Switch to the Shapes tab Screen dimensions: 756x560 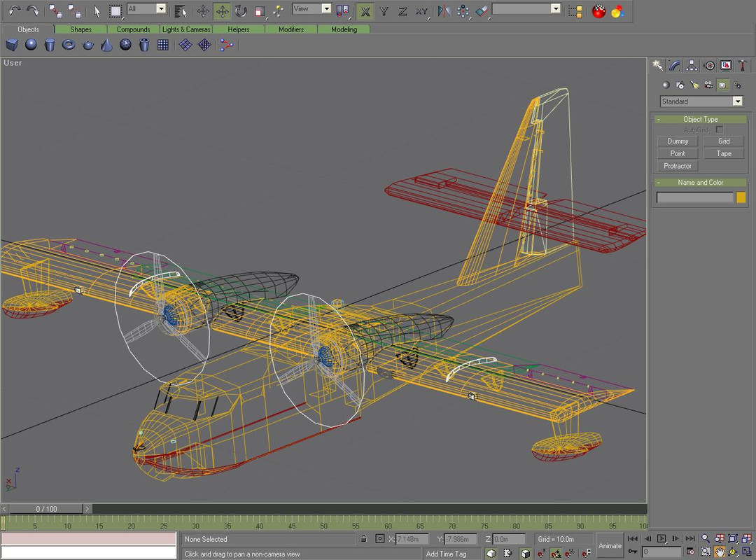point(80,29)
